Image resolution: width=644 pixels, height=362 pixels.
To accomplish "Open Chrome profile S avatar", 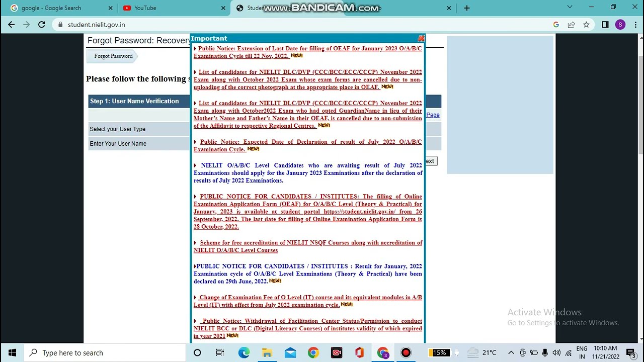I will pyautogui.click(x=620, y=25).
